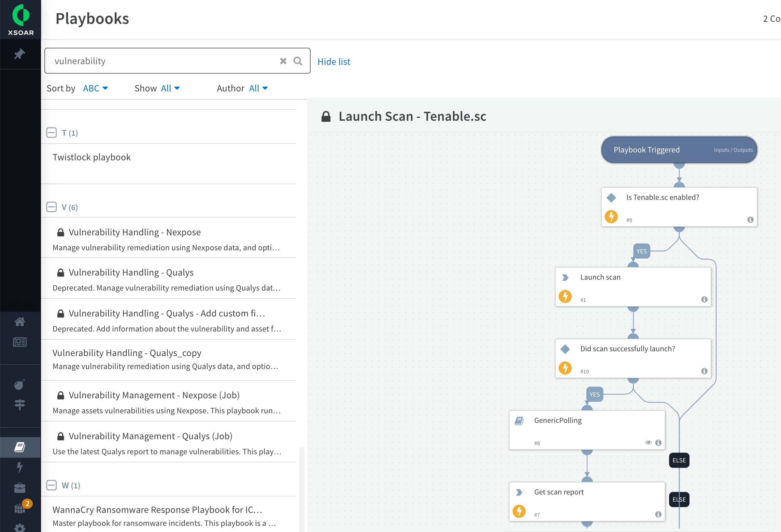781x532 pixels.
Task: Click the info icon on Get scan report task
Action: 658,514
